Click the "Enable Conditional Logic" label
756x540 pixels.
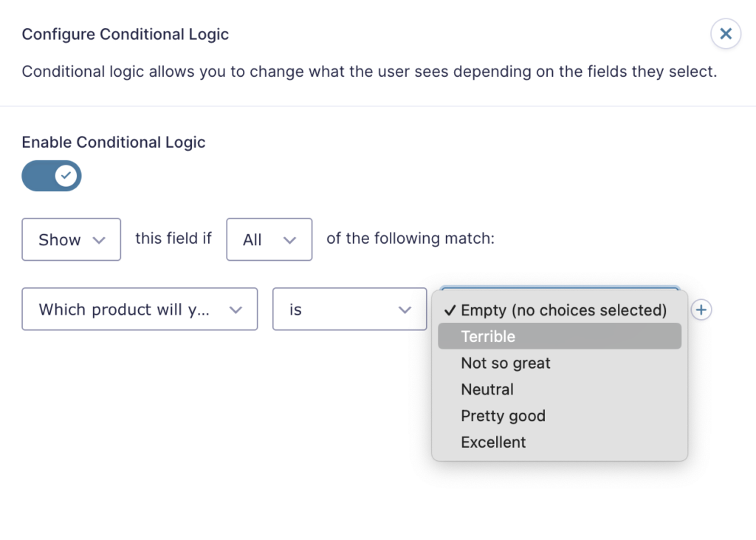(114, 143)
